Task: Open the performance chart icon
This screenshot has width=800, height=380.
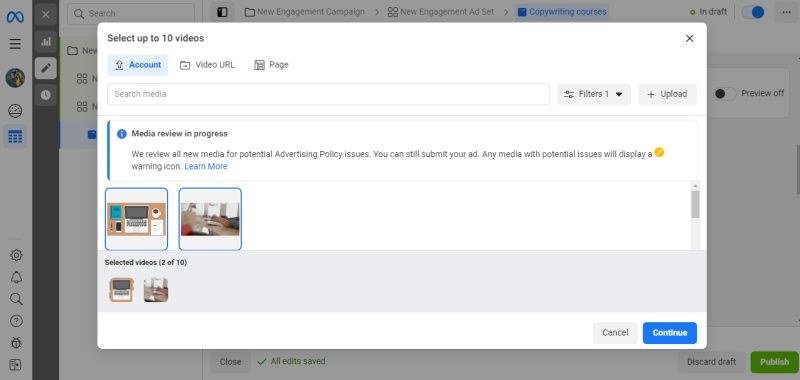Action: [46, 41]
